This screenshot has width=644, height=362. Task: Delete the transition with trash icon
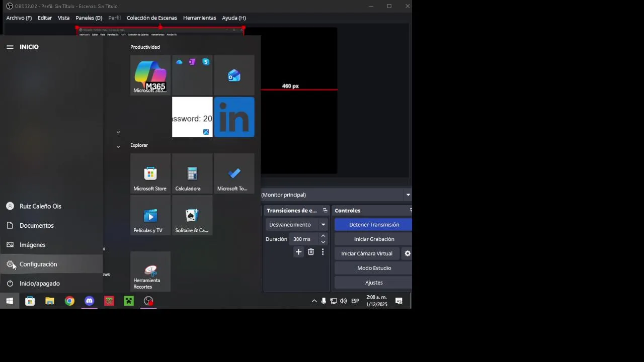(x=311, y=252)
